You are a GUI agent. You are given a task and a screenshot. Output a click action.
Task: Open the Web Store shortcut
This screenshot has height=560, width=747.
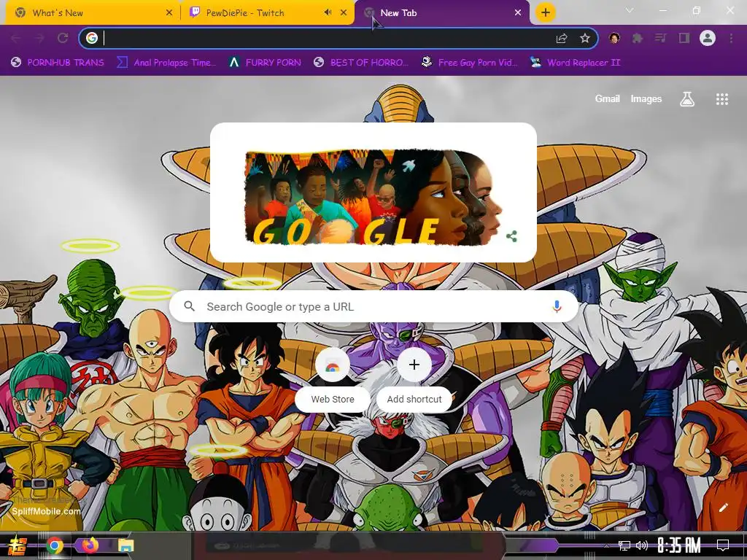pyautogui.click(x=333, y=381)
